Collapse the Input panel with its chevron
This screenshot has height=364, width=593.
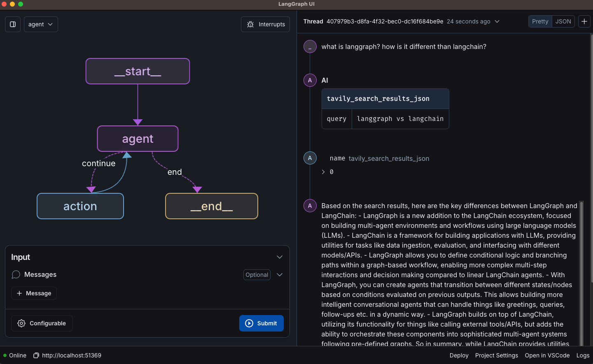pyautogui.click(x=280, y=257)
